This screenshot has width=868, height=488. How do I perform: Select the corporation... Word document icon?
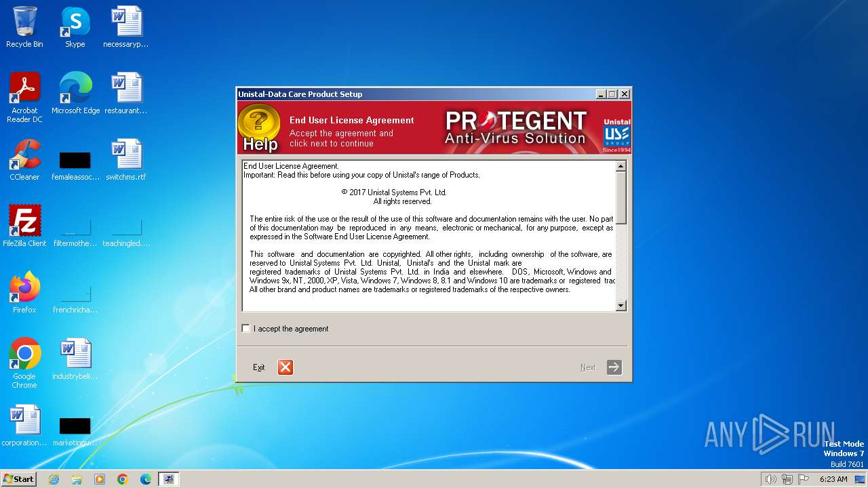24,426
